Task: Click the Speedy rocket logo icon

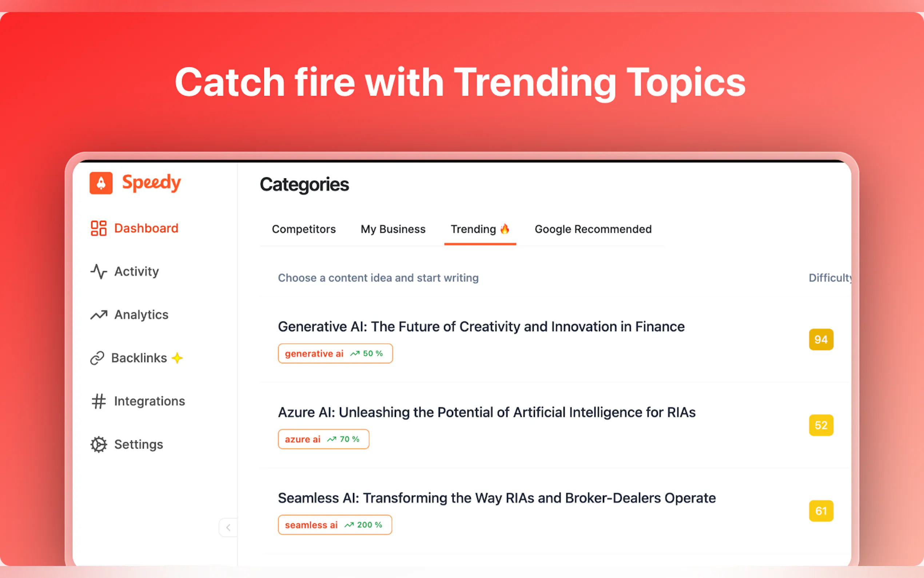Action: click(101, 183)
